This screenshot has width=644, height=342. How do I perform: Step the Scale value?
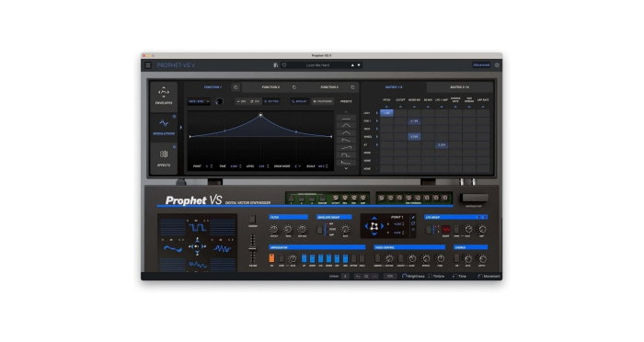tap(327, 166)
